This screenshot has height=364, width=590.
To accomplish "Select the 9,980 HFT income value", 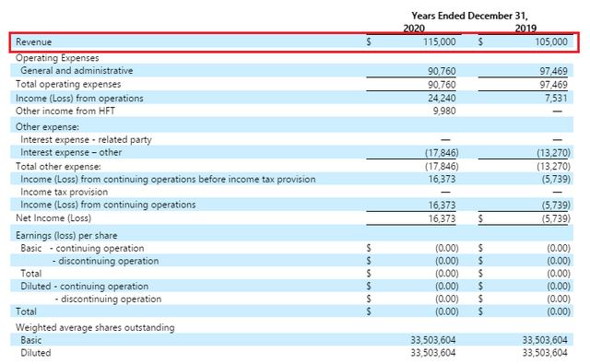I will (444, 111).
